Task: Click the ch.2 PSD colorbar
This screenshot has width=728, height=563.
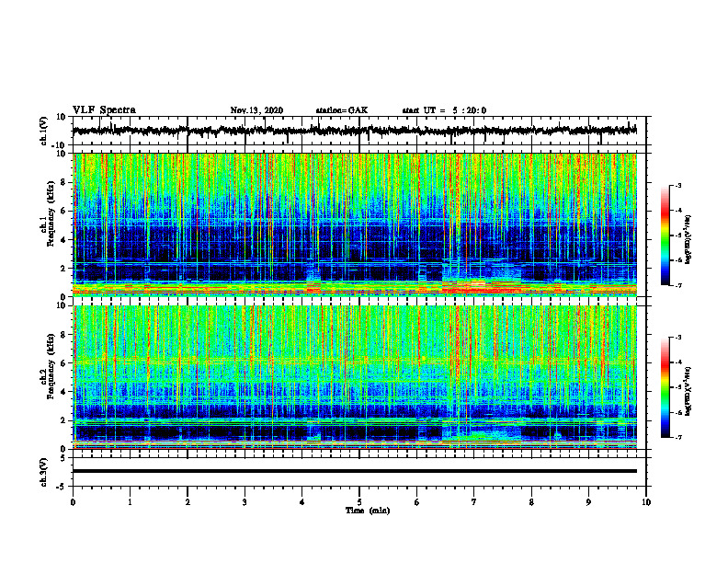Action: tap(665, 387)
